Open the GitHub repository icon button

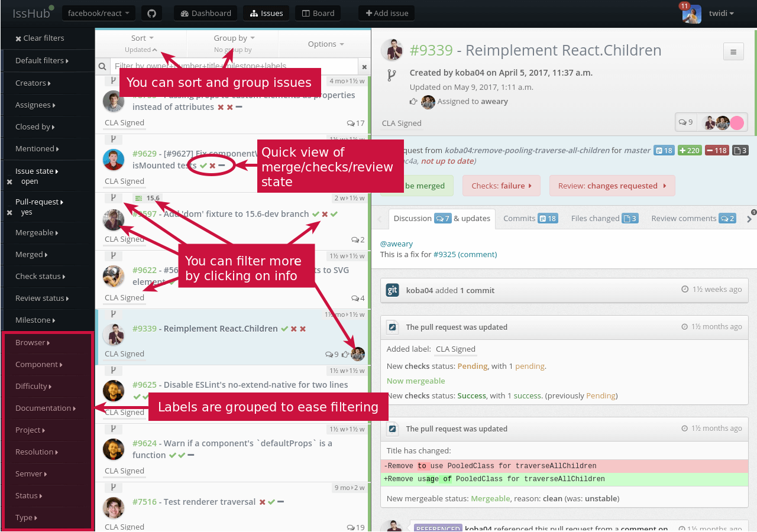151,13
